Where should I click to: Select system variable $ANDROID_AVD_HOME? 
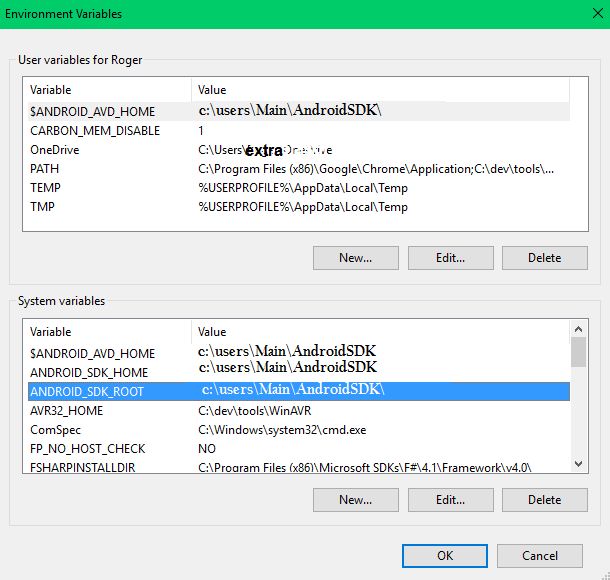pos(299,353)
